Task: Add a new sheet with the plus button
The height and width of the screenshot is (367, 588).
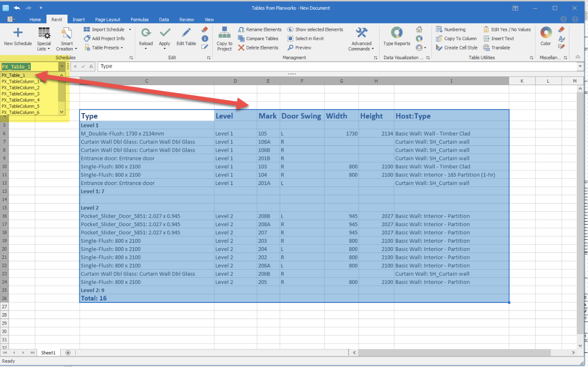Action: point(68,352)
